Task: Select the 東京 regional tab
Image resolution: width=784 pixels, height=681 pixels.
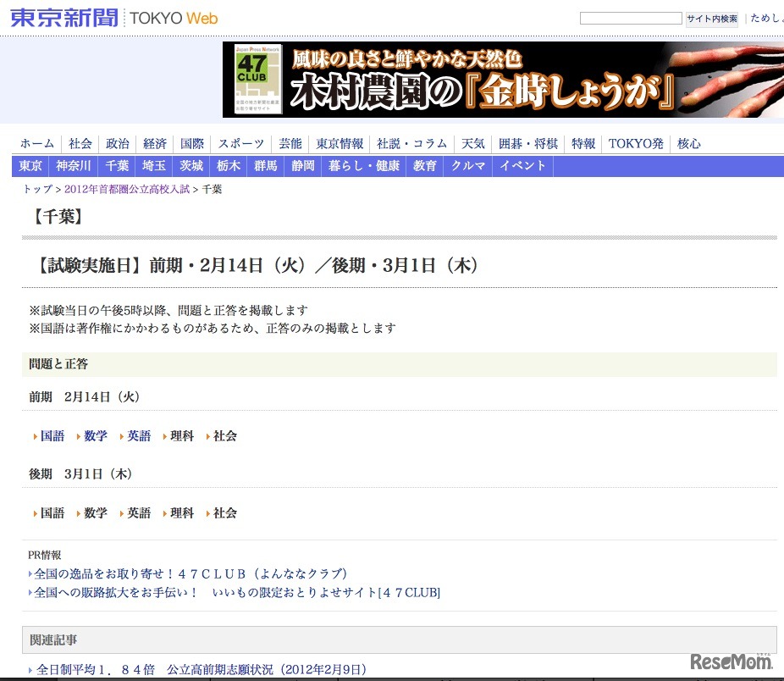Action: tap(30, 166)
